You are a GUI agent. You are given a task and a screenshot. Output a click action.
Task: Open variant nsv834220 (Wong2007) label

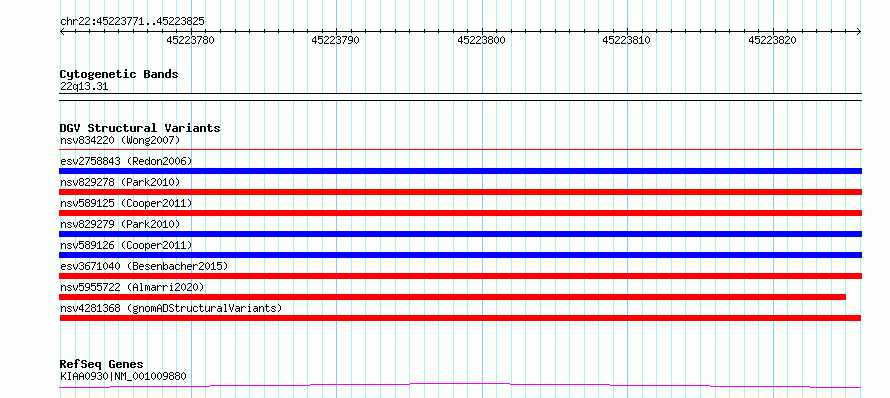tap(120, 140)
